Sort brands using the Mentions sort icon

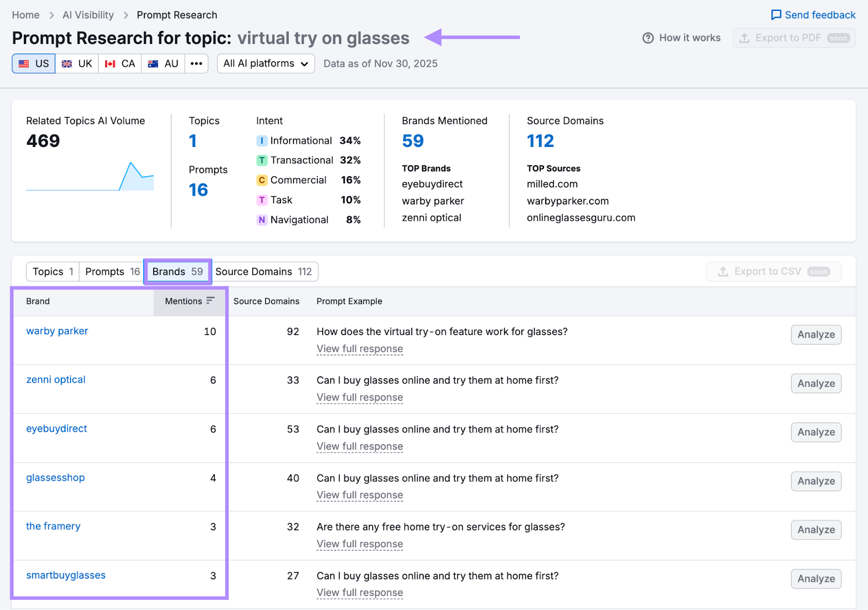click(210, 300)
